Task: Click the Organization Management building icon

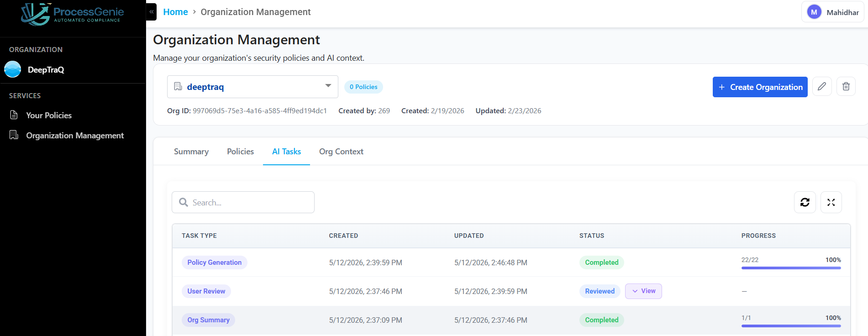Action: pyautogui.click(x=14, y=135)
